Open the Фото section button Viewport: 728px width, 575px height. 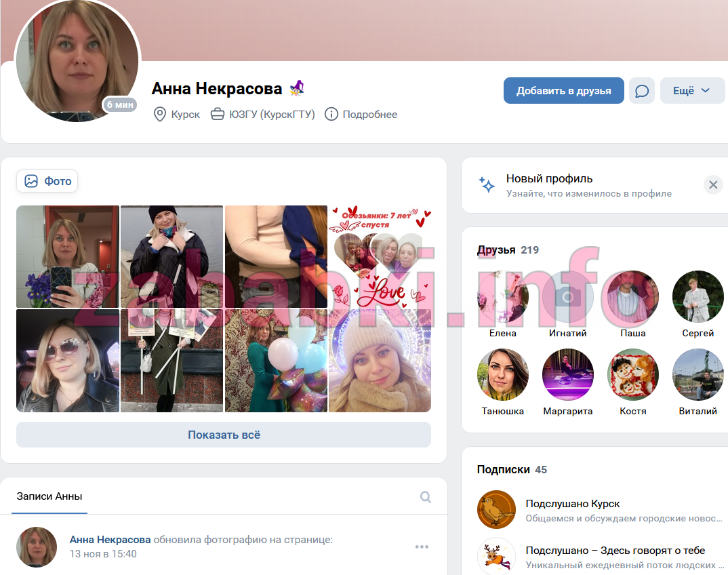coord(47,181)
